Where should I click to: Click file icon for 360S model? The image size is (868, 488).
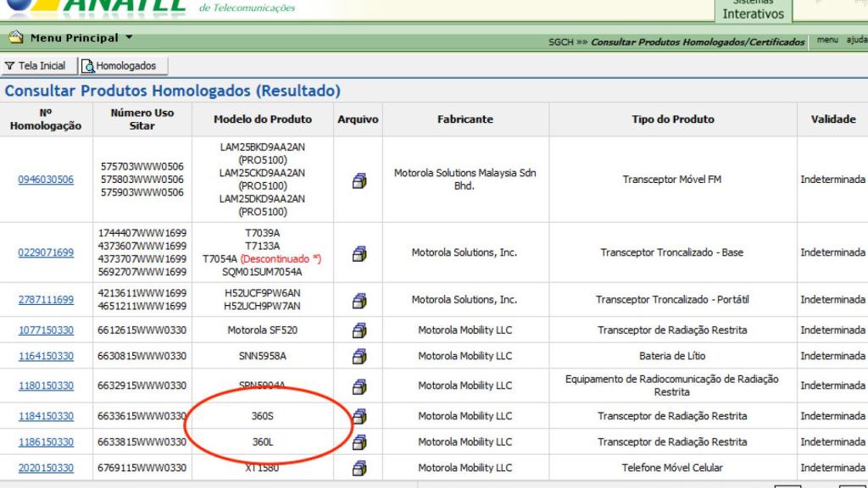coord(359,416)
